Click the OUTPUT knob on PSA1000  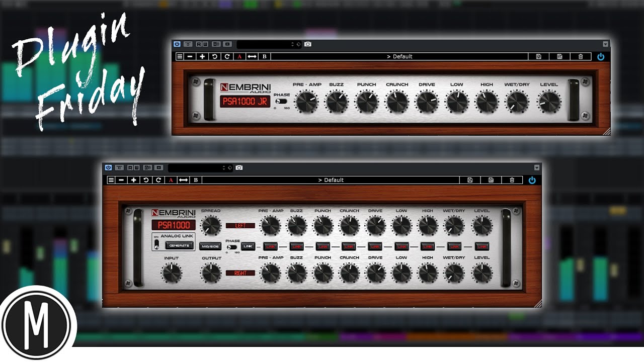tap(211, 273)
